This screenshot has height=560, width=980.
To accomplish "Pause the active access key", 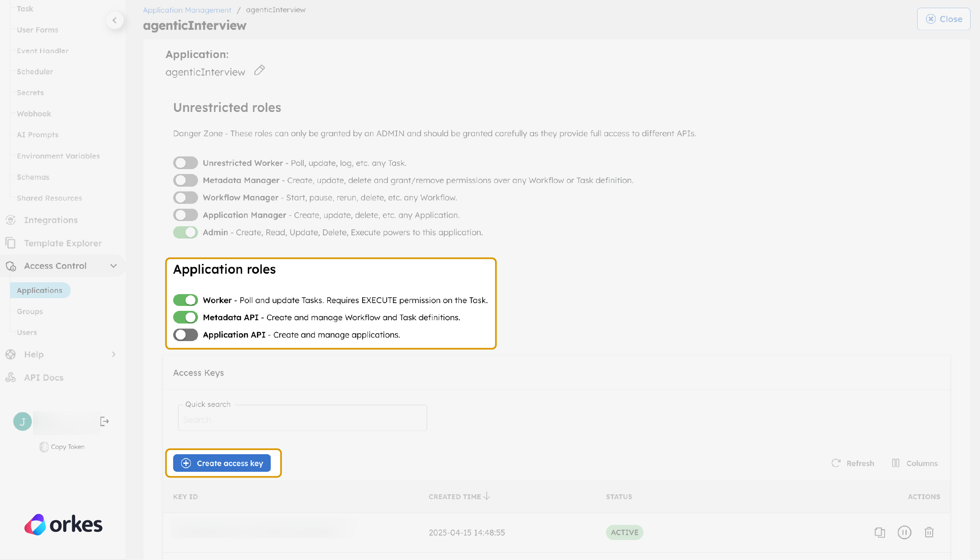I will [x=904, y=532].
